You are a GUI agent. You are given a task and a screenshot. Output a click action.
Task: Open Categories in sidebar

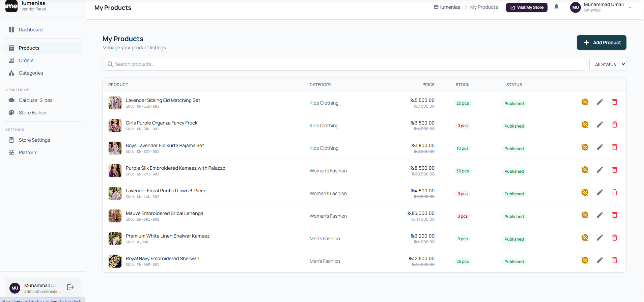point(43,73)
